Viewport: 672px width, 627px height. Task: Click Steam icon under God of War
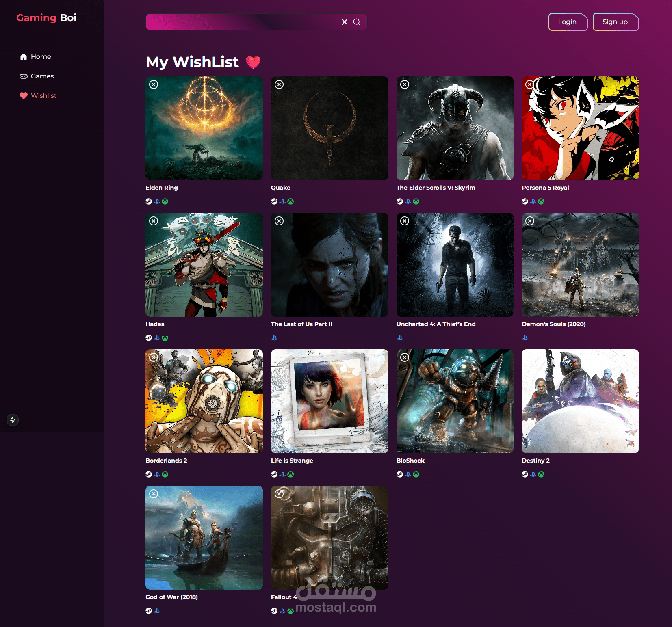(149, 611)
